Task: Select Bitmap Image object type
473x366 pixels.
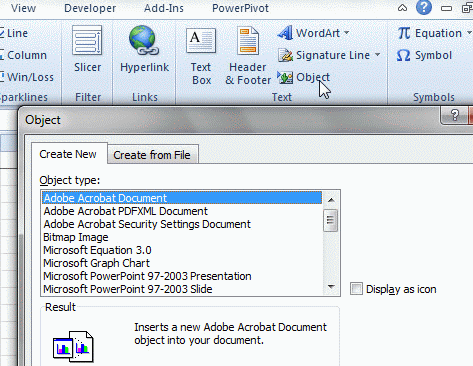Action: click(x=182, y=237)
